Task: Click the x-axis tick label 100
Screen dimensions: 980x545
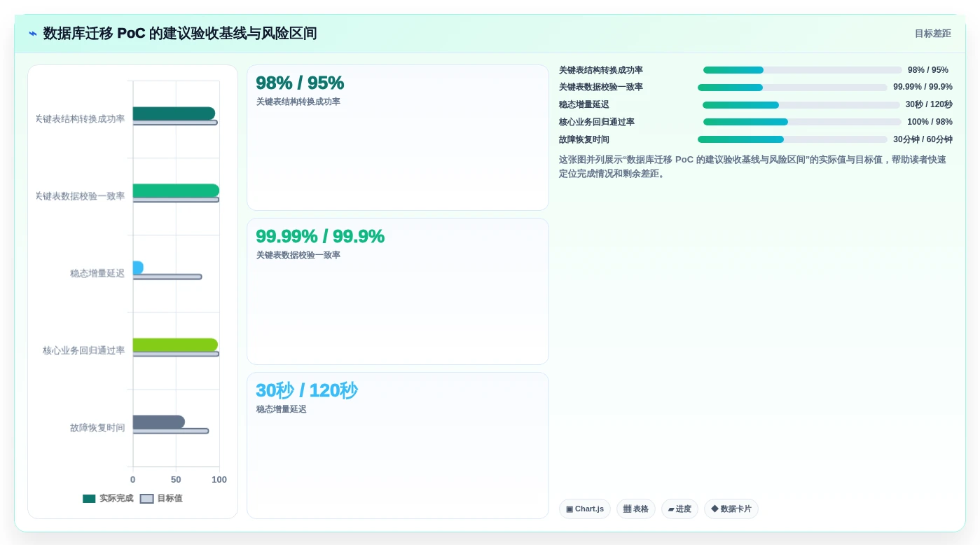Action: (x=219, y=480)
